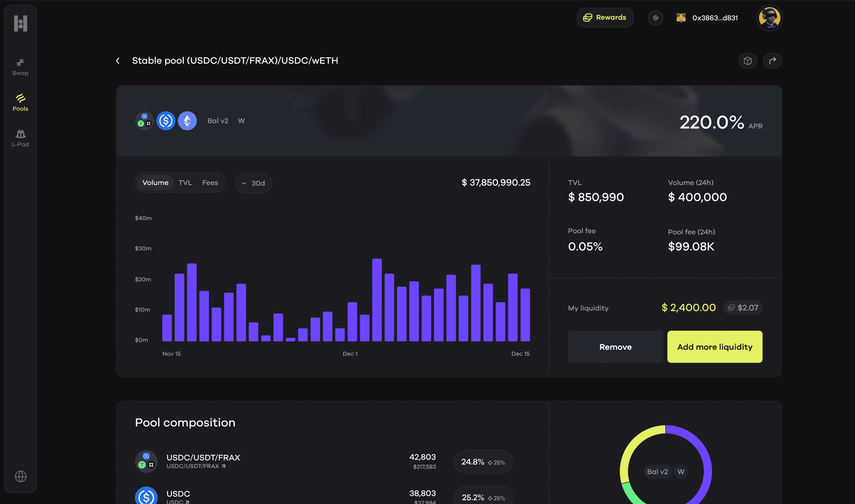Image resolution: width=855 pixels, height=504 pixels.
Task: Click the cube contract icon
Action: coord(748,61)
